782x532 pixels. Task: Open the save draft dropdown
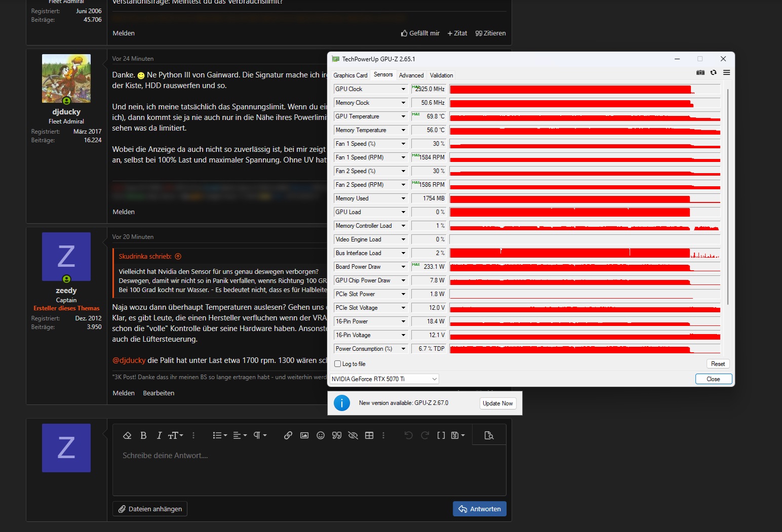point(458,435)
